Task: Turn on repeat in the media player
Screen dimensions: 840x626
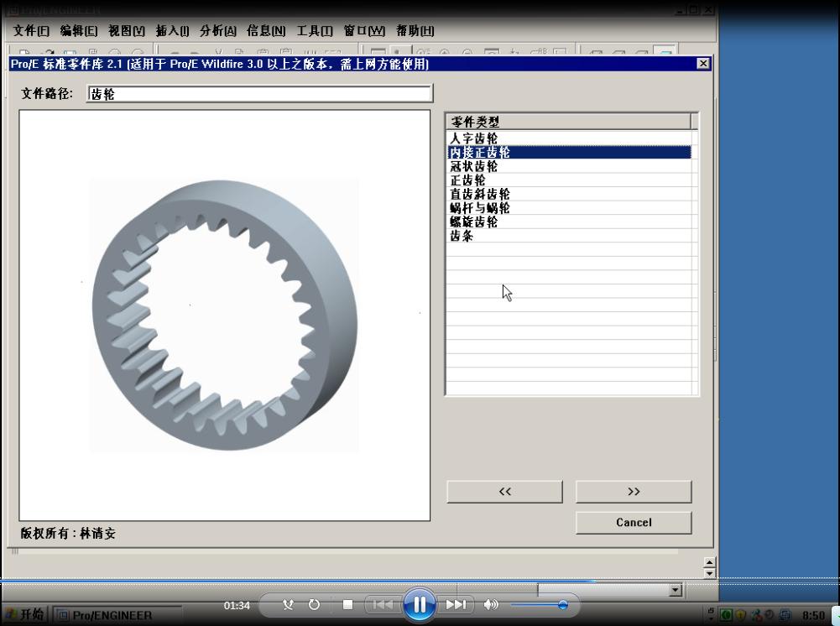Action: coord(314,604)
